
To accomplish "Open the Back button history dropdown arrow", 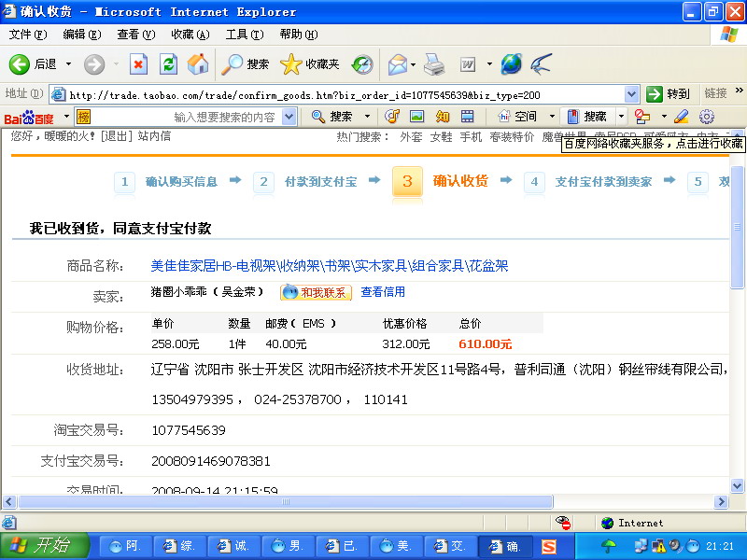I will pyautogui.click(x=67, y=64).
